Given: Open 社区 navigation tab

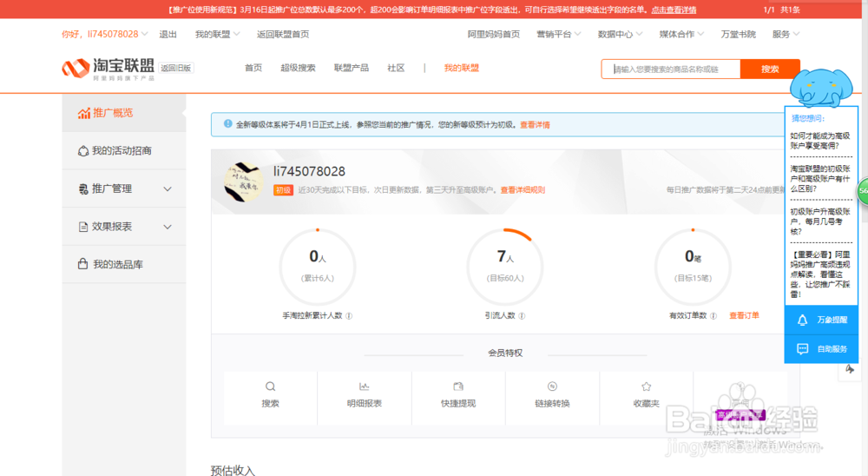Looking at the screenshot, I should click(396, 68).
